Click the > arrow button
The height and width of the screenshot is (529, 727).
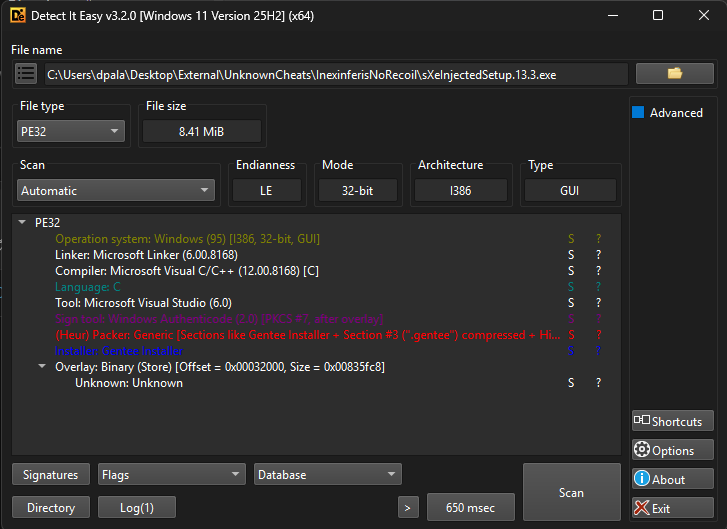coord(408,508)
